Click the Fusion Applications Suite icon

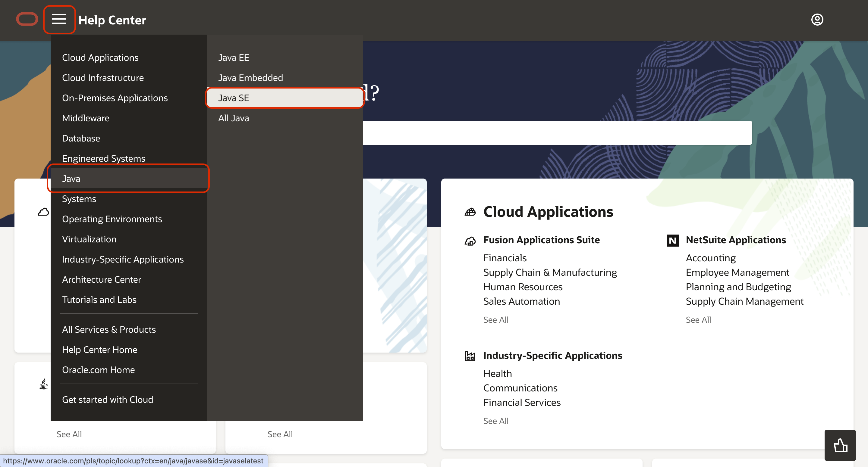(x=470, y=241)
